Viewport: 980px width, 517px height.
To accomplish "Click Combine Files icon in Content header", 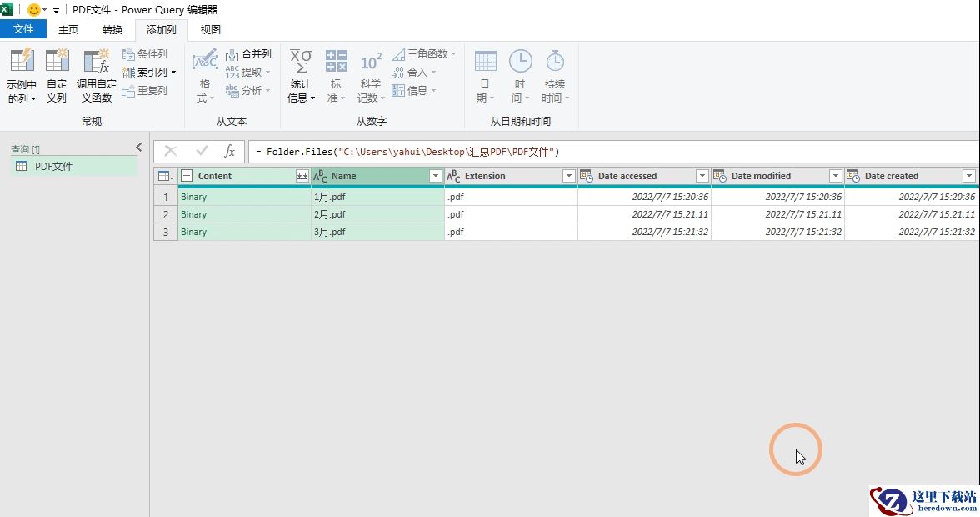I will pos(302,176).
